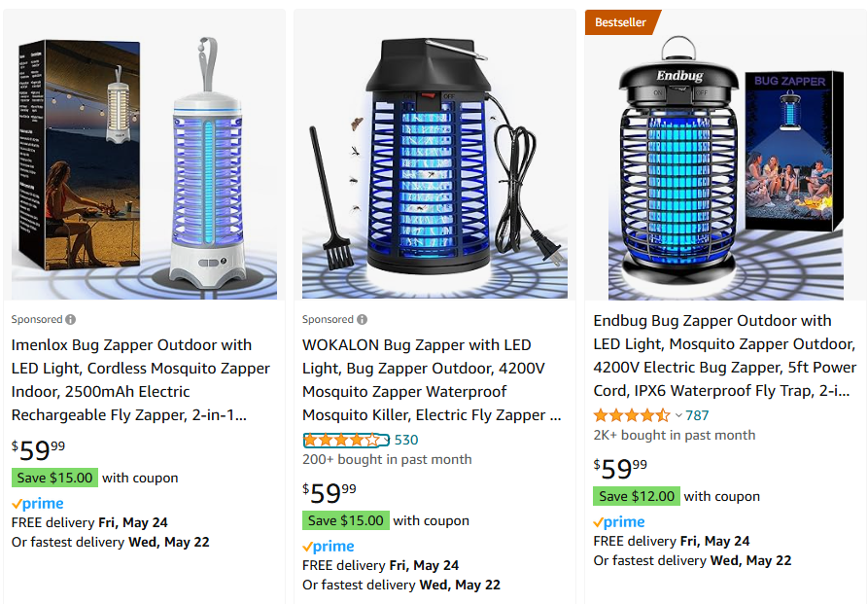868x604 pixels.
Task: Open the Endbug Bug Zapper product title
Action: pyautogui.click(x=724, y=356)
